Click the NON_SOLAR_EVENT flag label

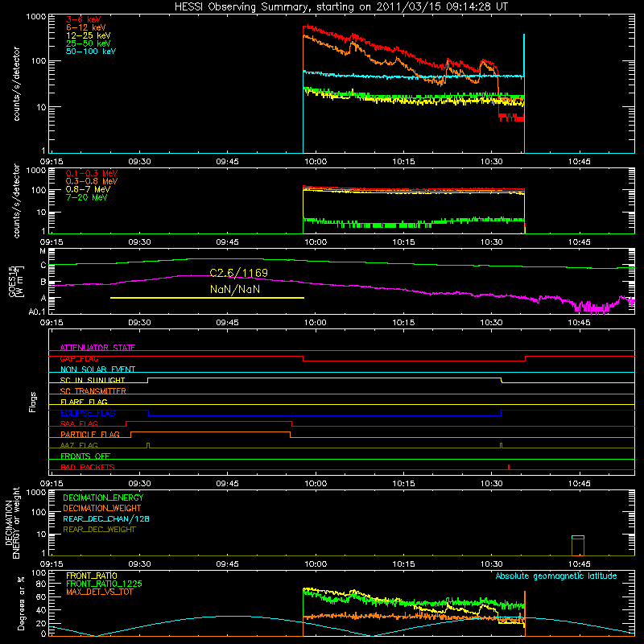click(x=97, y=369)
